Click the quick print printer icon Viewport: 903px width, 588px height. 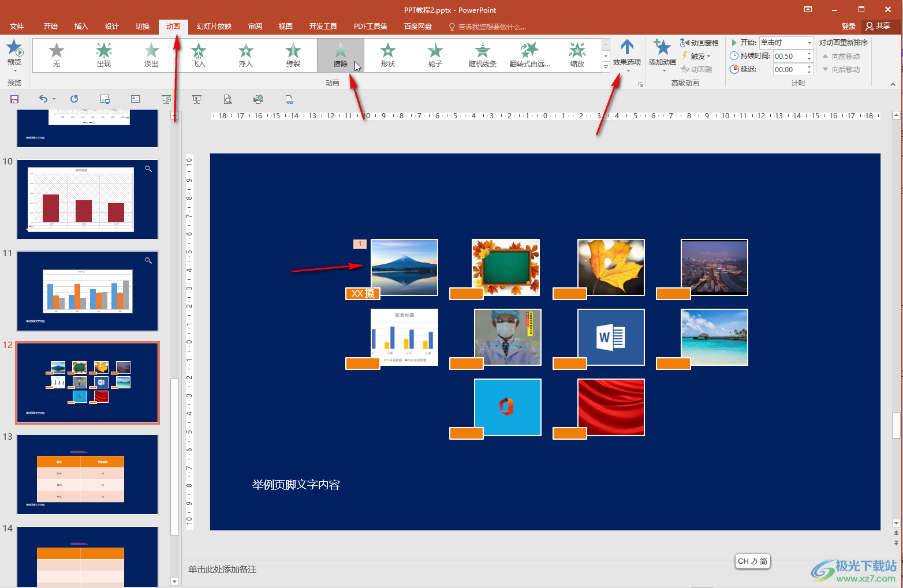pyautogui.click(x=258, y=99)
